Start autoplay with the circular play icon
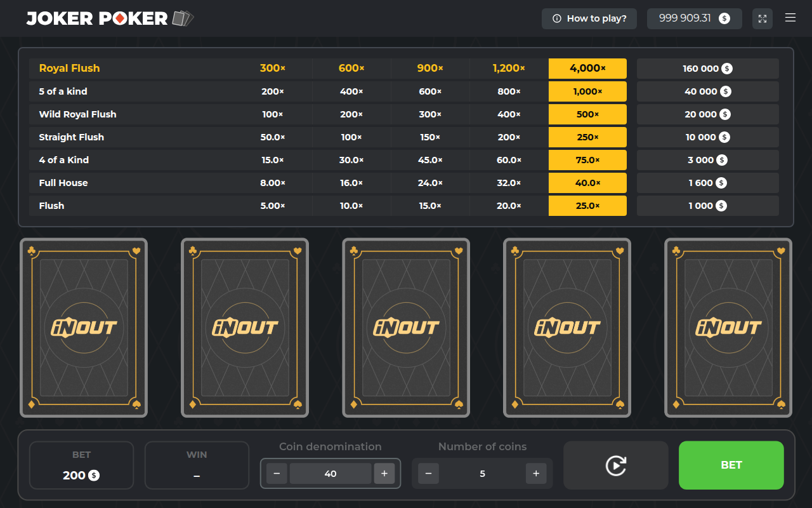The width and height of the screenshot is (812, 508). click(616, 465)
